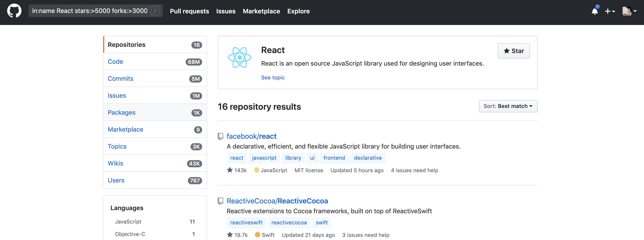The width and height of the screenshot is (644, 240).
Task: Click the React topic logo
Action: pyautogui.click(x=239, y=57)
